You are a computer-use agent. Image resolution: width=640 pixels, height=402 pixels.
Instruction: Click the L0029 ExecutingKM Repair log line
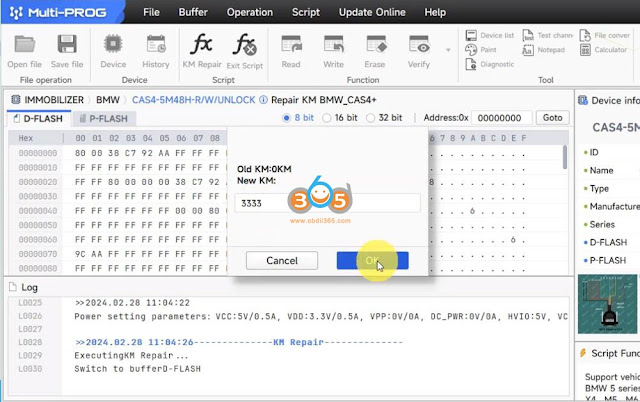(131, 355)
